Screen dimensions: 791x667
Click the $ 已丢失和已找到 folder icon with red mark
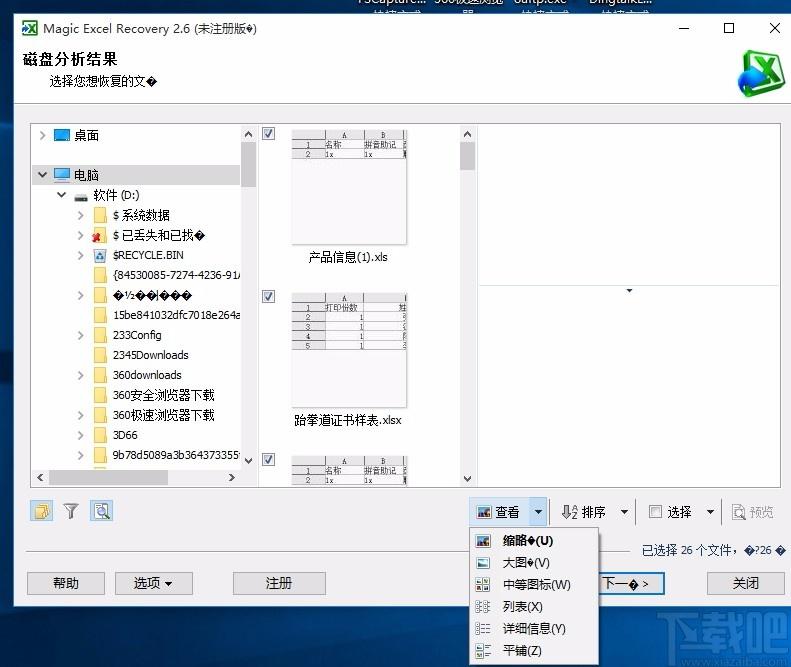click(99, 236)
